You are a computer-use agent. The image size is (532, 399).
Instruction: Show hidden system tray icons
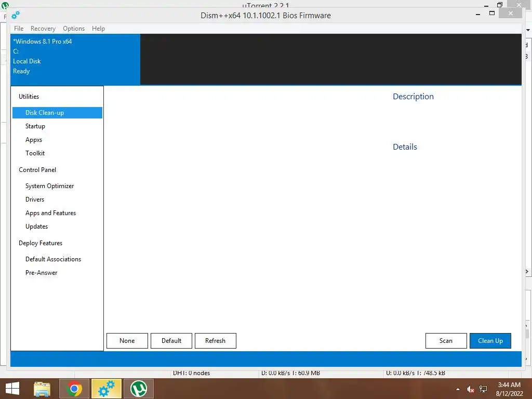(x=458, y=389)
